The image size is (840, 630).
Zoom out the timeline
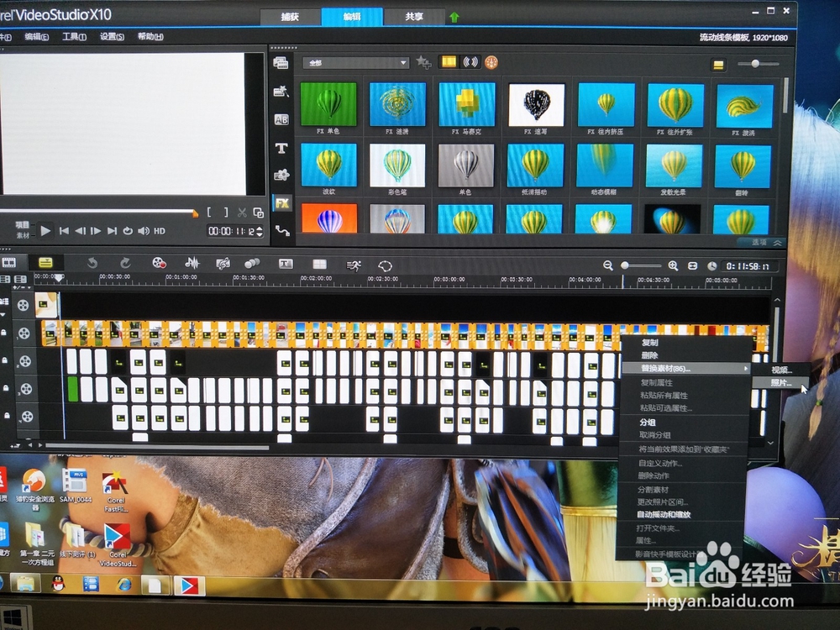[607, 265]
